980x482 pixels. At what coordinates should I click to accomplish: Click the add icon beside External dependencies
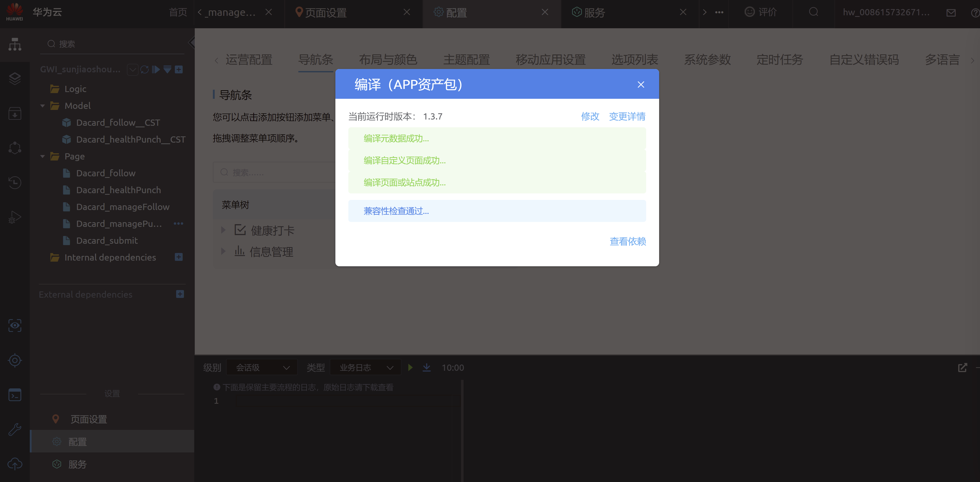point(180,294)
